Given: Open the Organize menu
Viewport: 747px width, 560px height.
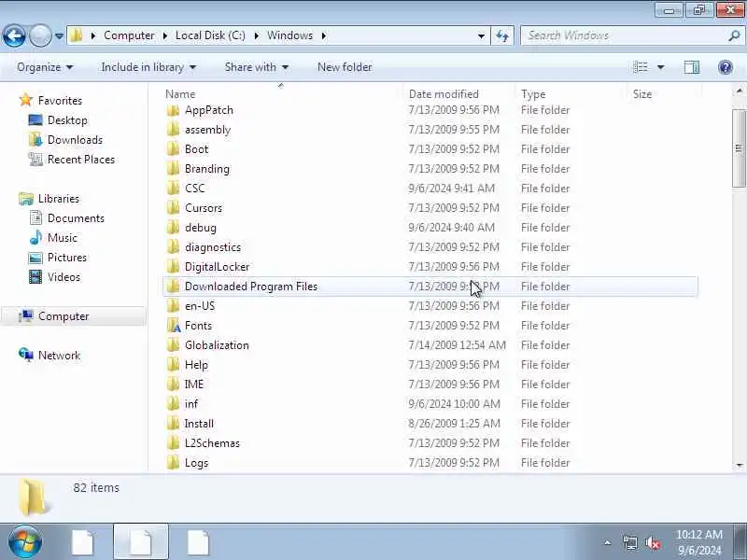Looking at the screenshot, I should coord(45,67).
